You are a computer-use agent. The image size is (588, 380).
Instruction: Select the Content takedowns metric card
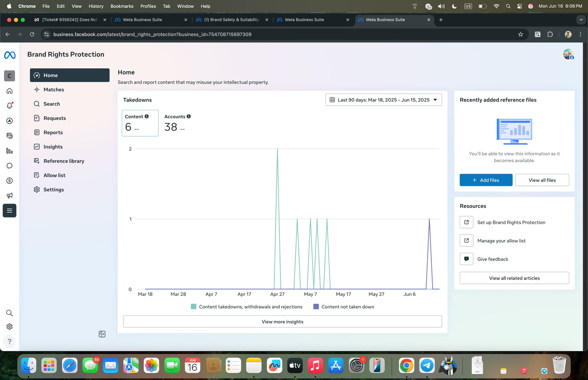click(x=140, y=123)
